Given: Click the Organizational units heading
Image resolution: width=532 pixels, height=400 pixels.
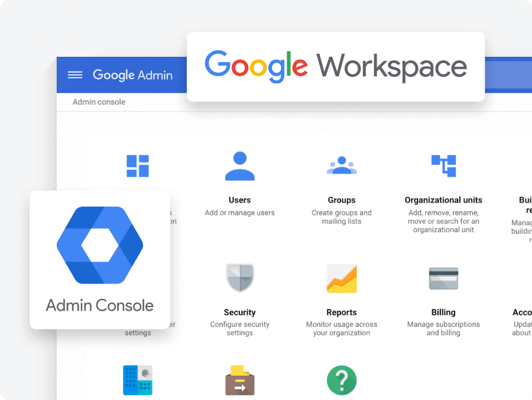Looking at the screenshot, I should click(443, 200).
